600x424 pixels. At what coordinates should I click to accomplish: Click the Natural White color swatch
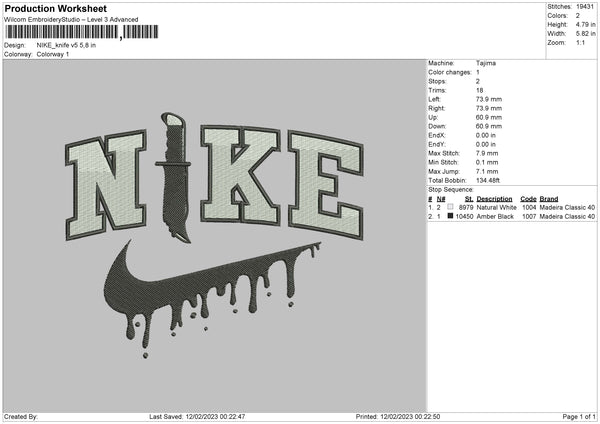(x=450, y=207)
